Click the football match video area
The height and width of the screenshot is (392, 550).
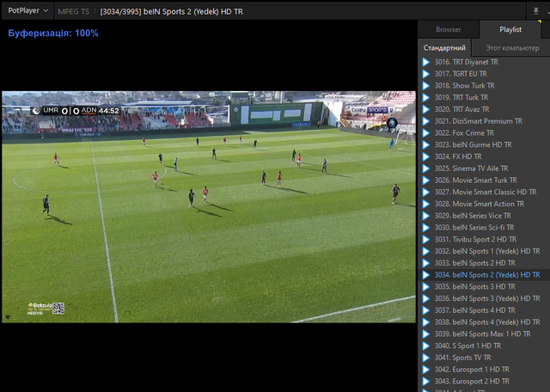209,207
